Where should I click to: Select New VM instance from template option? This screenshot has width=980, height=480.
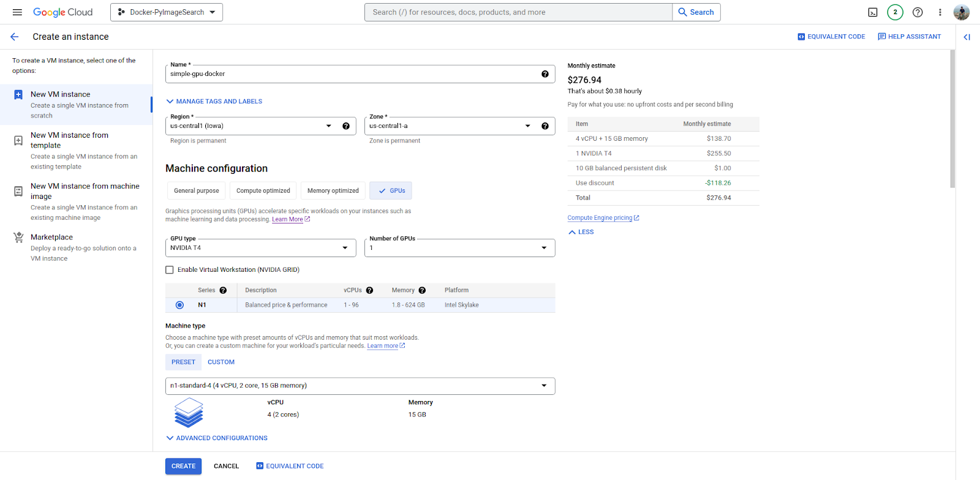(76, 151)
